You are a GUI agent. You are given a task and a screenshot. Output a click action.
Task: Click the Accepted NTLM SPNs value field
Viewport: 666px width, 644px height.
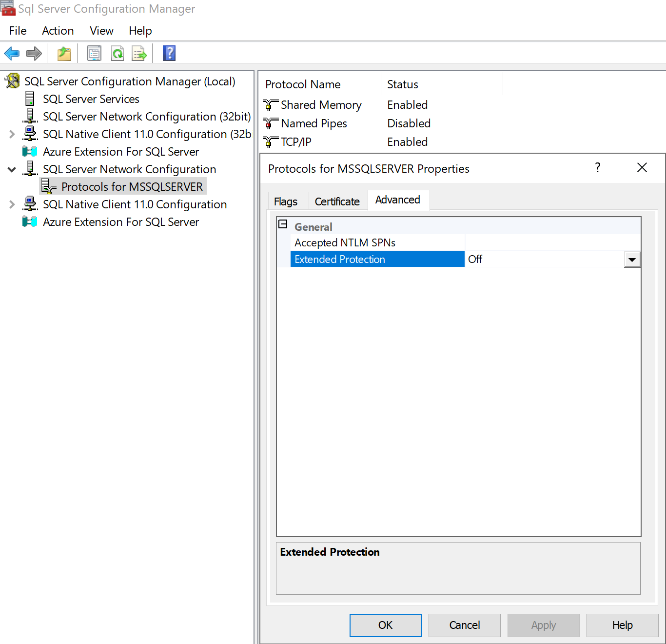click(552, 242)
